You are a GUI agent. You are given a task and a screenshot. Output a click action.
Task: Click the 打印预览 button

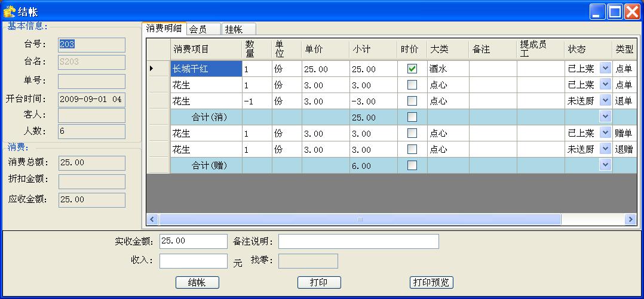(431, 282)
